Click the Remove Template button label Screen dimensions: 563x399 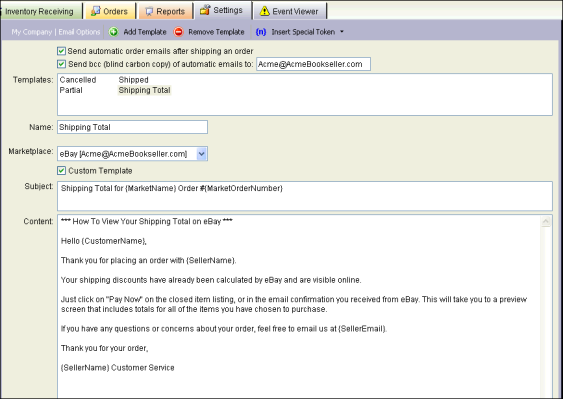point(216,32)
